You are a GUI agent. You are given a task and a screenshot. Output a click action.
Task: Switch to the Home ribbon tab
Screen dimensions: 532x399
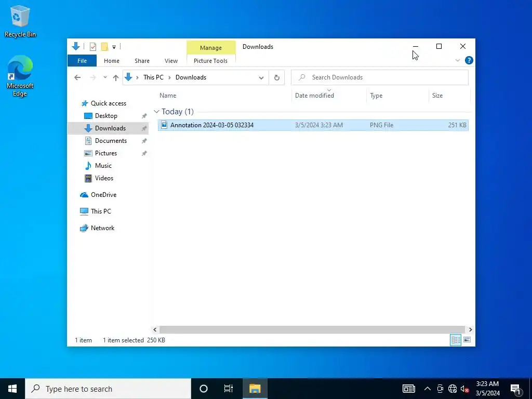[112, 61]
